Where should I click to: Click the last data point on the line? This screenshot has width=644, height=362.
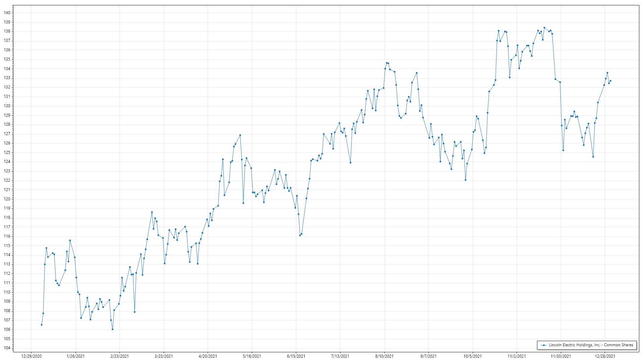tap(610, 81)
